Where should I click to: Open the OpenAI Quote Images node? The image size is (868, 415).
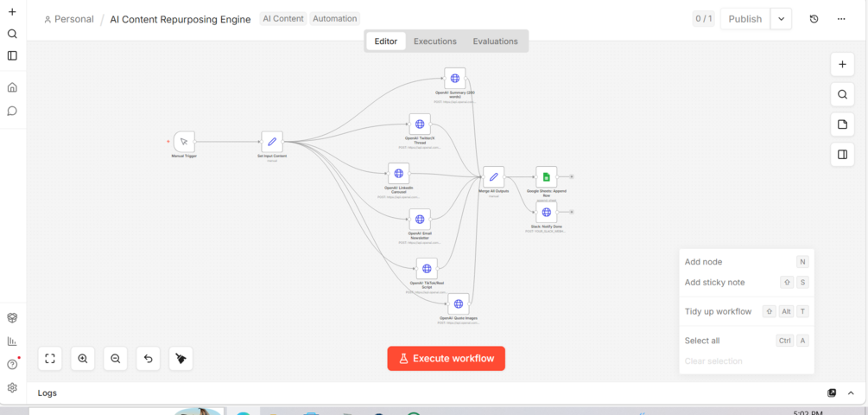pos(459,304)
